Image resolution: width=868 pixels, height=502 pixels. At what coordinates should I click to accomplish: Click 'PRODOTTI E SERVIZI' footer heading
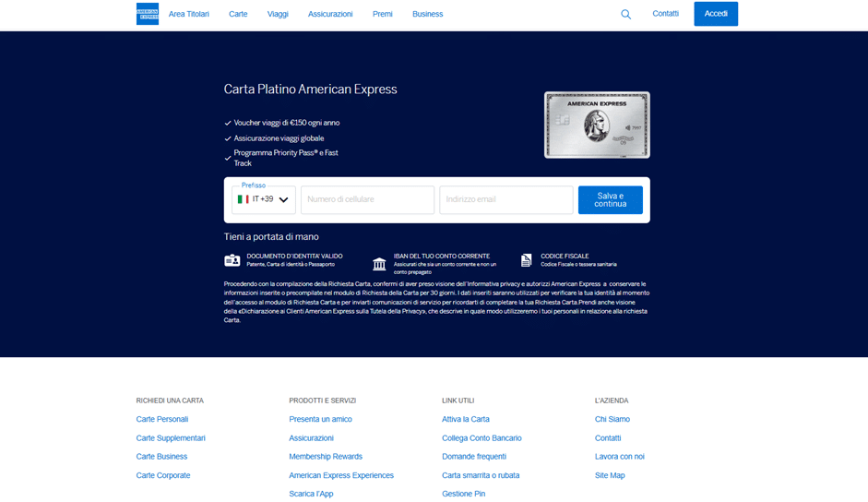coord(322,400)
